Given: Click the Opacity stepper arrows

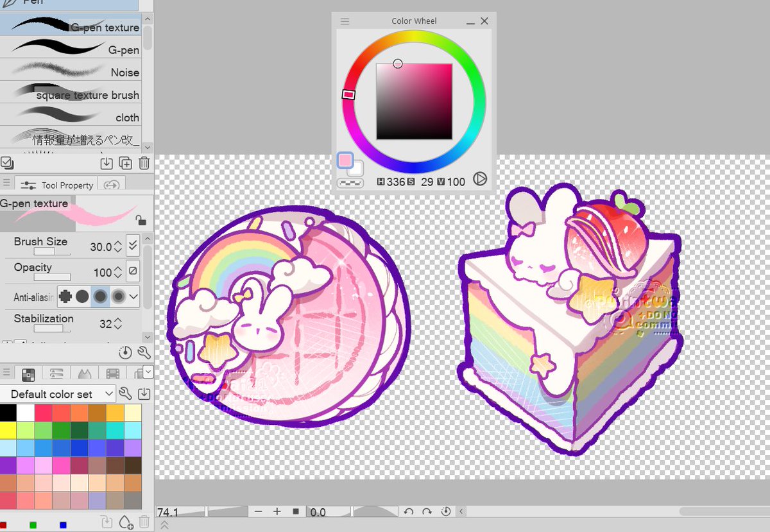Looking at the screenshot, I should (x=117, y=272).
